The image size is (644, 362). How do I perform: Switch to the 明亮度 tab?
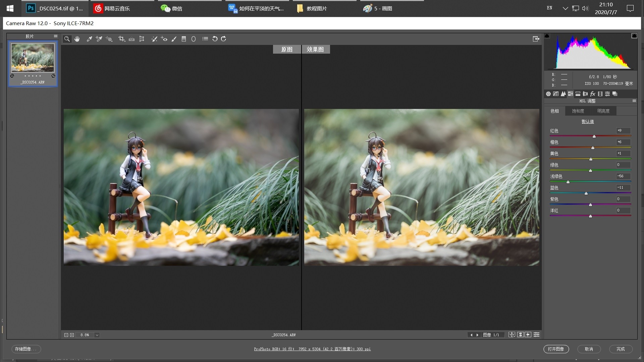(603, 111)
